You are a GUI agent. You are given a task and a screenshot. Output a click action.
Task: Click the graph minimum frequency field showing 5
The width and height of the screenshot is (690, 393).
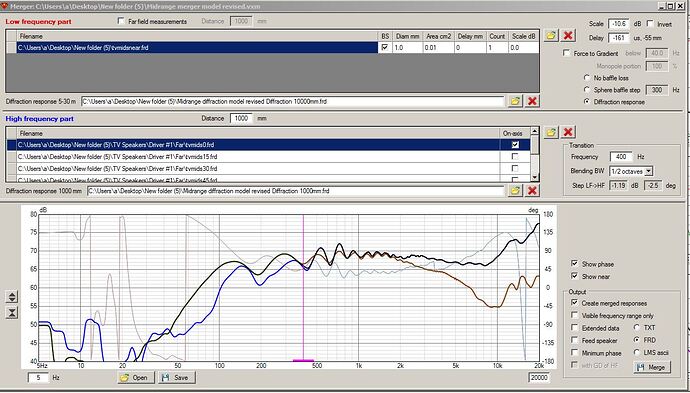click(38, 378)
